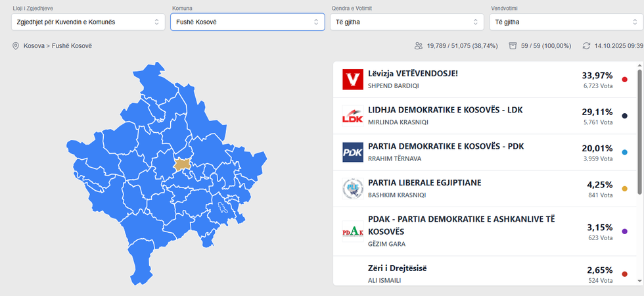
Task: Click the blue PDK color dot
Action: coord(624,152)
